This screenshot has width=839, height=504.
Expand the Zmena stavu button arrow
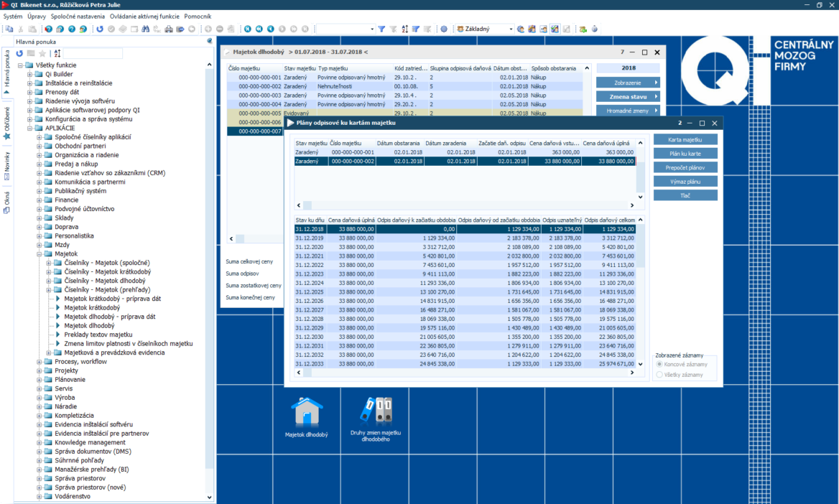[x=655, y=96]
